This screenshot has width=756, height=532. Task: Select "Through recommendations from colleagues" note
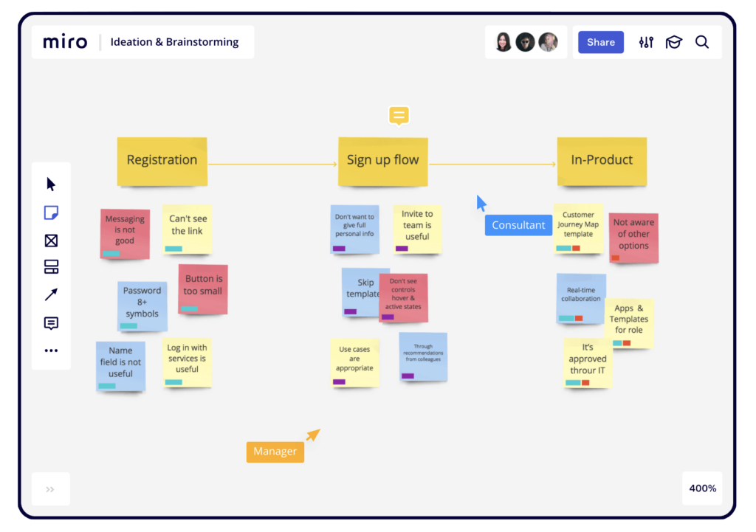(423, 357)
